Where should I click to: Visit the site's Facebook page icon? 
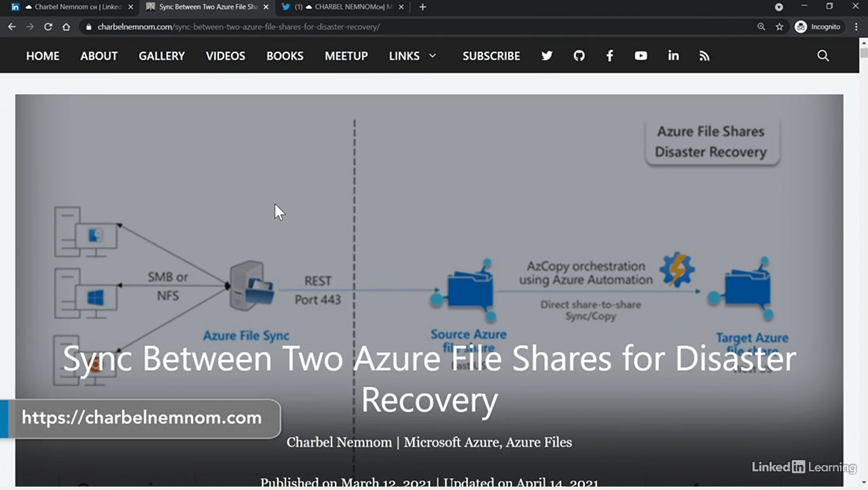pos(610,56)
